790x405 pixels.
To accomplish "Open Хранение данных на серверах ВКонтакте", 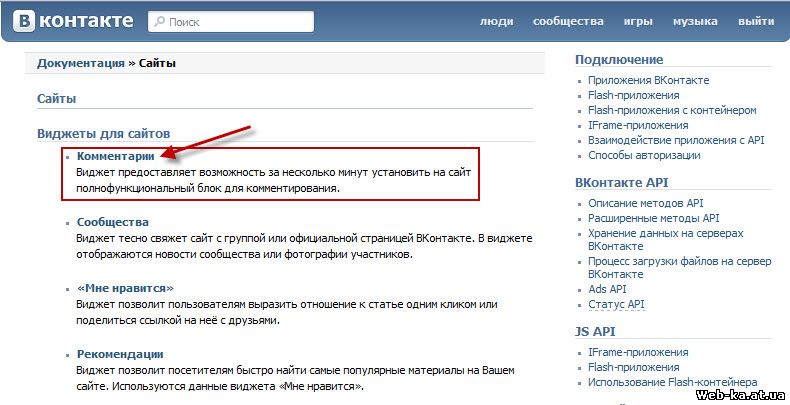I will click(666, 240).
